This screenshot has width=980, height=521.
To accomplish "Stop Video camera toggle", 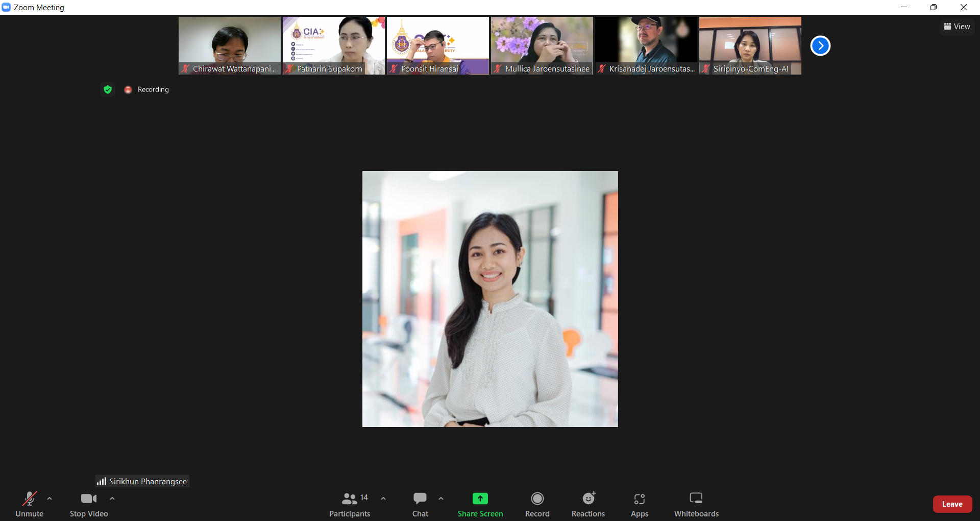I will [x=89, y=504].
